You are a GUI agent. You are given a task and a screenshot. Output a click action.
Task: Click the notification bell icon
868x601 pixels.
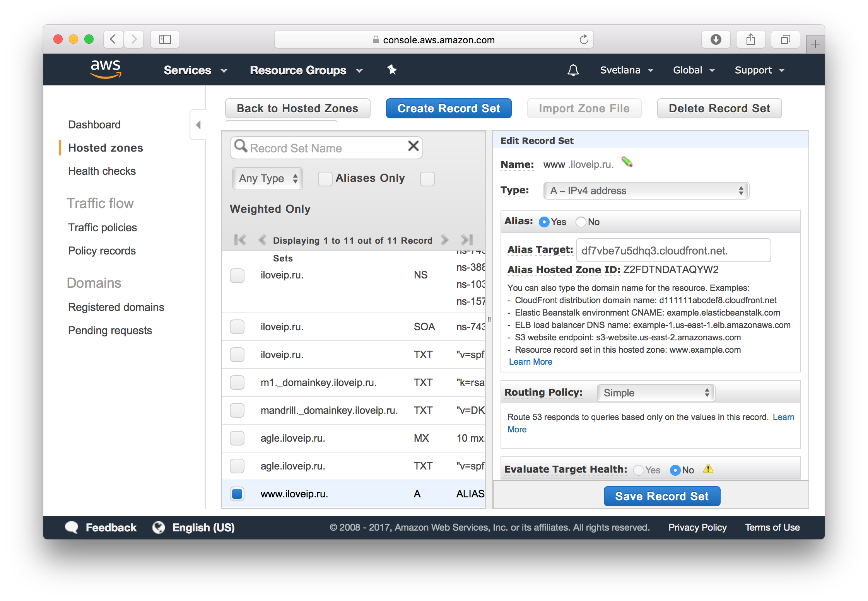(x=573, y=70)
